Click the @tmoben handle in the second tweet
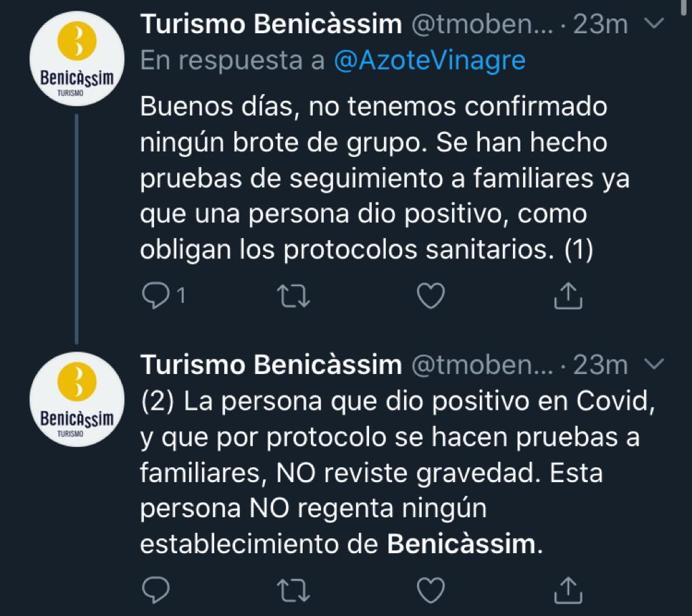Viewport: 692px width, 616px height. tap(483, 366)
